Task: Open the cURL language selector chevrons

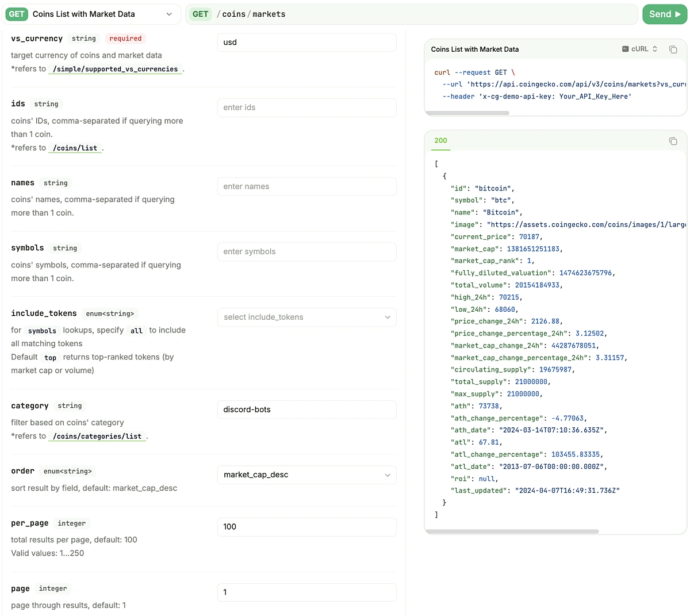Action: click(654, 49)
